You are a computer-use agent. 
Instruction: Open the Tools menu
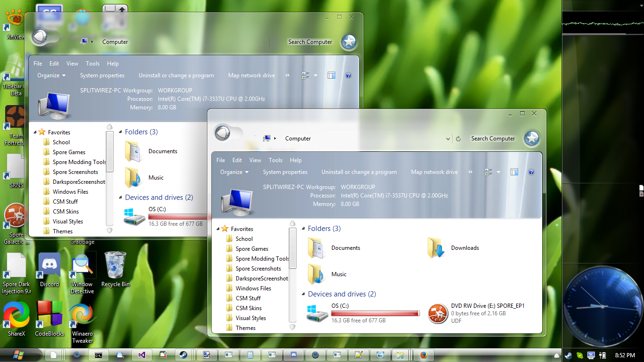coord(275,160)
